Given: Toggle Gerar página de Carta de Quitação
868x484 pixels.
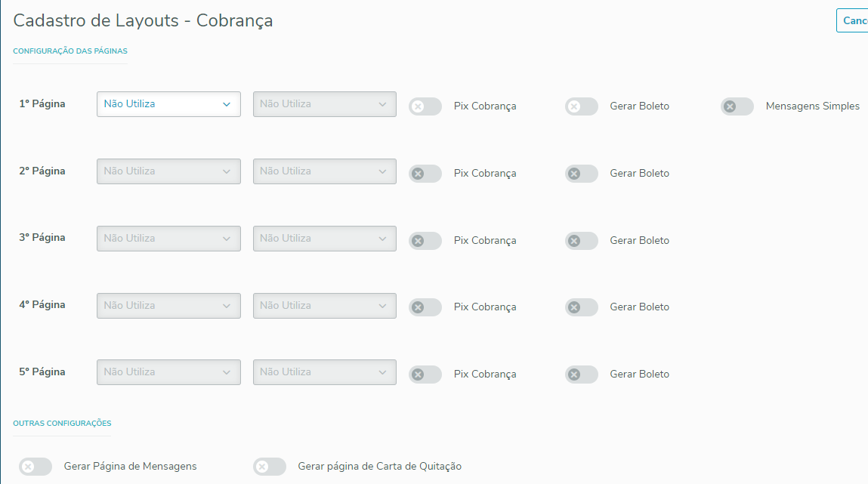Looking at the screenshot, I should click(x=270, y=467).
